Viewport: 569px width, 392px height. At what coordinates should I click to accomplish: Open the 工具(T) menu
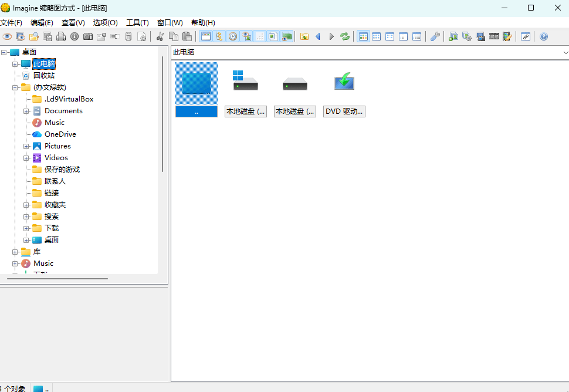pyautogui.click(x=137, y=22)
